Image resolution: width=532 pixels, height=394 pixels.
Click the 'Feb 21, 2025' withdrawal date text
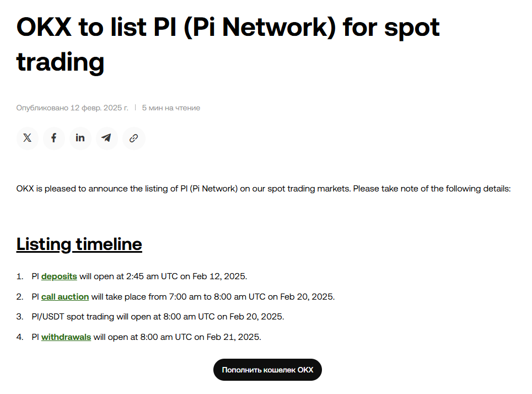pyautogui.click(x=233, y=337)
